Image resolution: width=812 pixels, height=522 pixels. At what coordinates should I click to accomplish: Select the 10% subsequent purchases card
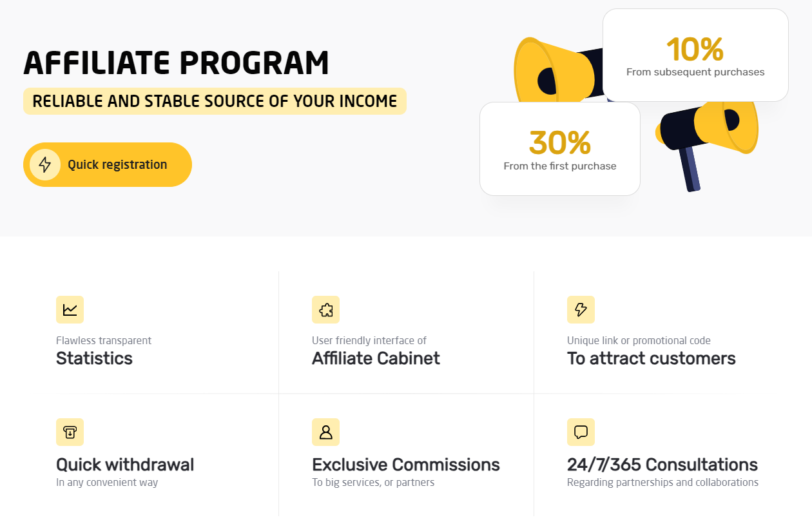point(695,55)
